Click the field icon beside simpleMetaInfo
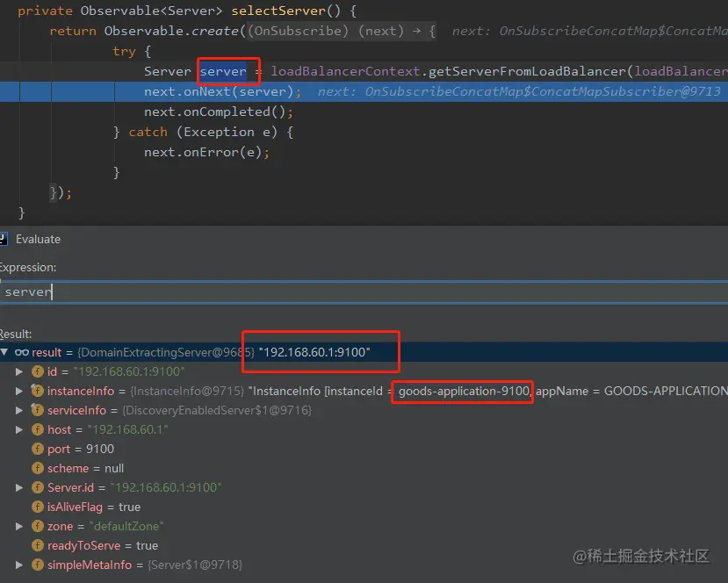Screen dimensions: 728x583 [x=38, y=565]
